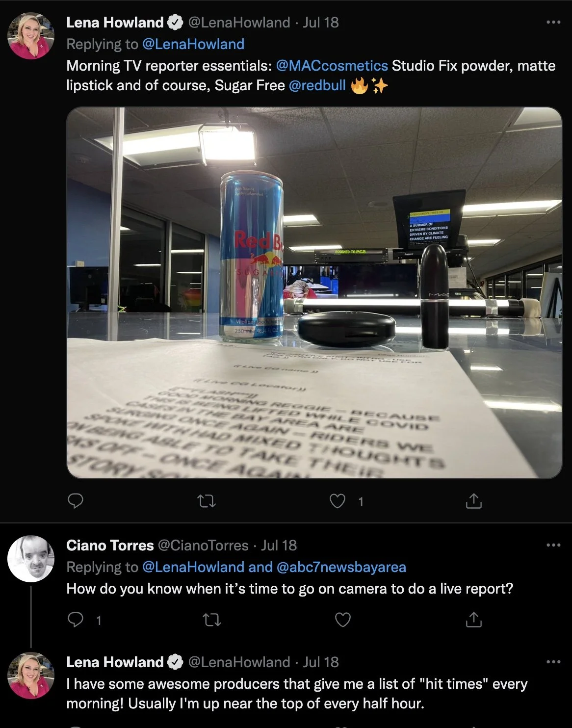572x728 pixels.
Task: Open Ciano Torres's profile picture
Action: tap(31, 559)
